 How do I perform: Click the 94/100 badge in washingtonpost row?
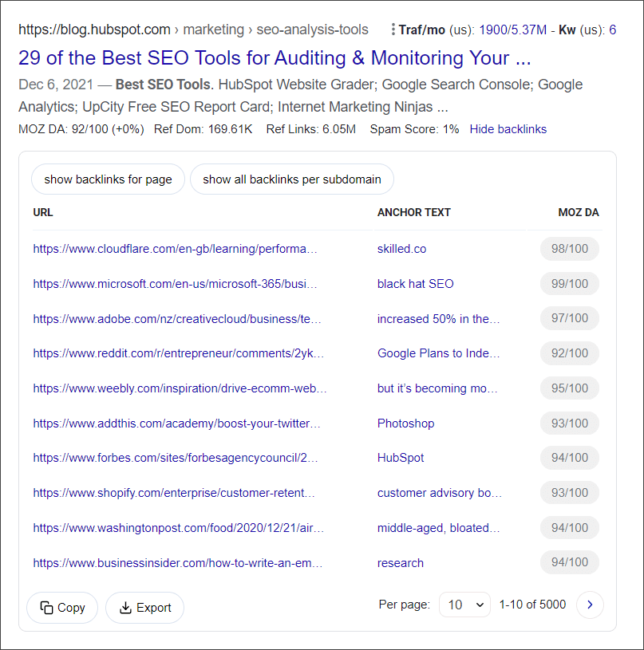[x=570, y=528]
